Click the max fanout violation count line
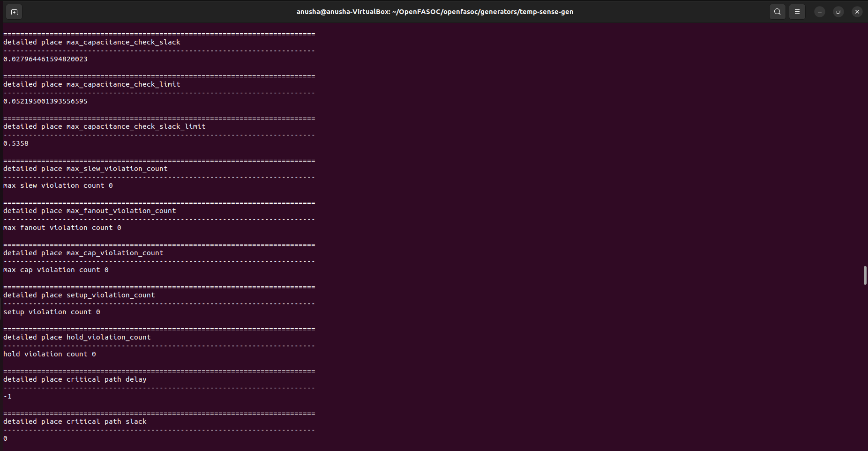Viewport: 868px width, 451px height. [61, 227]
